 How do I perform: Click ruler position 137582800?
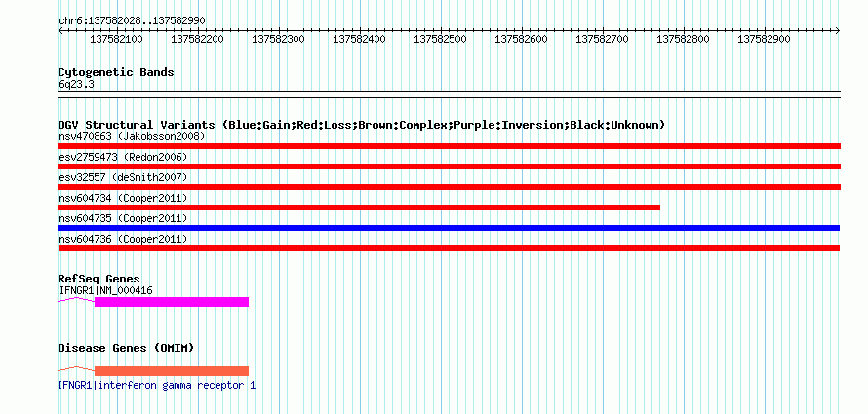(683, 40)
